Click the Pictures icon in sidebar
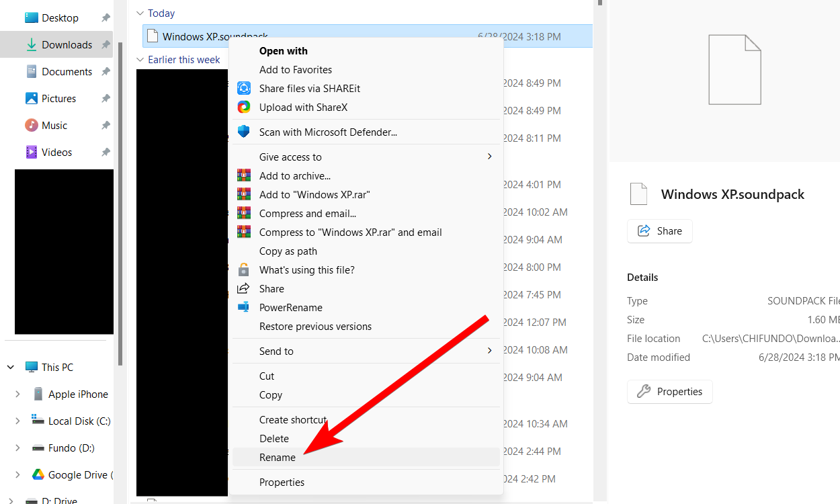This screenshot has height=504, width=840. [x=31, y=98]
